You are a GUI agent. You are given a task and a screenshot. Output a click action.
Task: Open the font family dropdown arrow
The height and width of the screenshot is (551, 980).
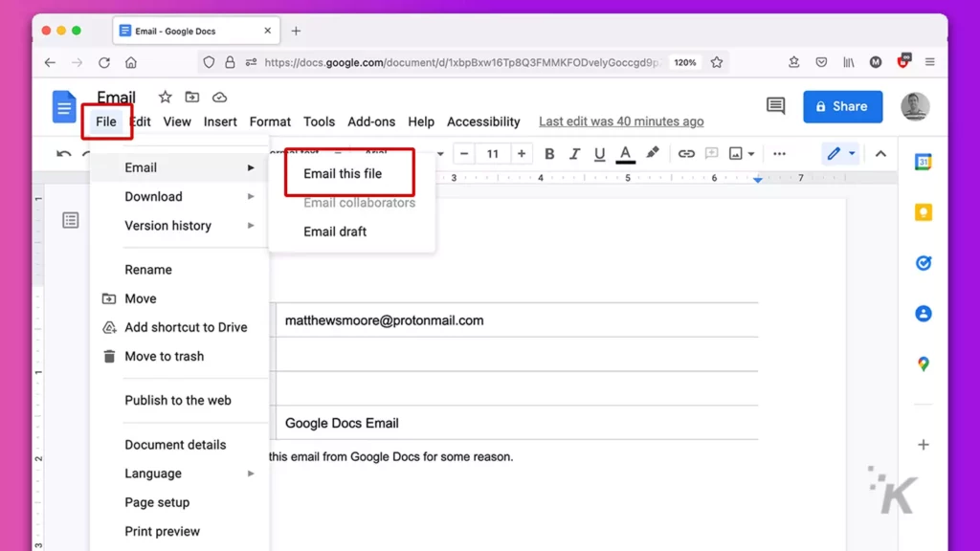[x=440, y=154]
